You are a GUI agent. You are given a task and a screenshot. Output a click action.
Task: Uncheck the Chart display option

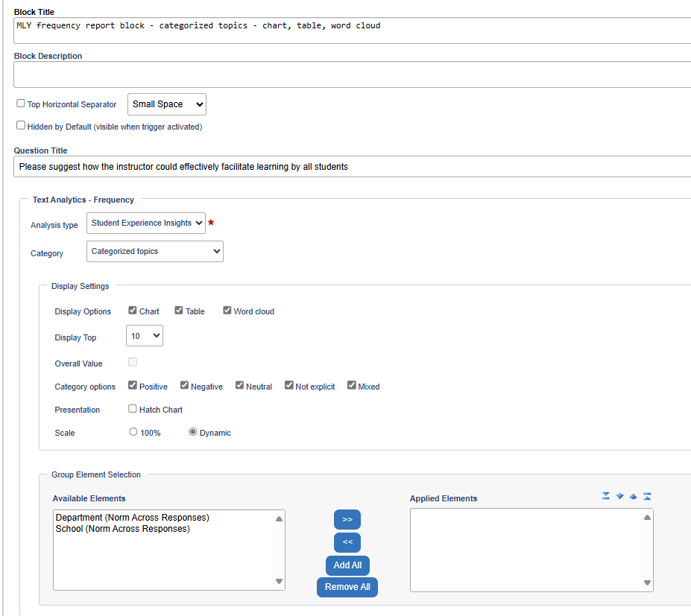click(133, 311)
